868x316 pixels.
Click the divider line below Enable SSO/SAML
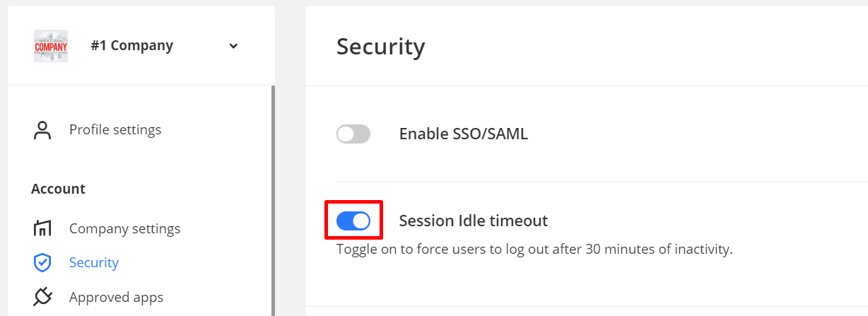coord(587,182)
